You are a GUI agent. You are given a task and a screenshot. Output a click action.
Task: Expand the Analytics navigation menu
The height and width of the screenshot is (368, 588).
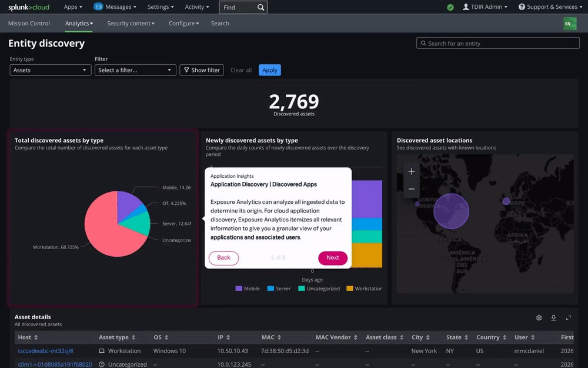click(79, 24)
